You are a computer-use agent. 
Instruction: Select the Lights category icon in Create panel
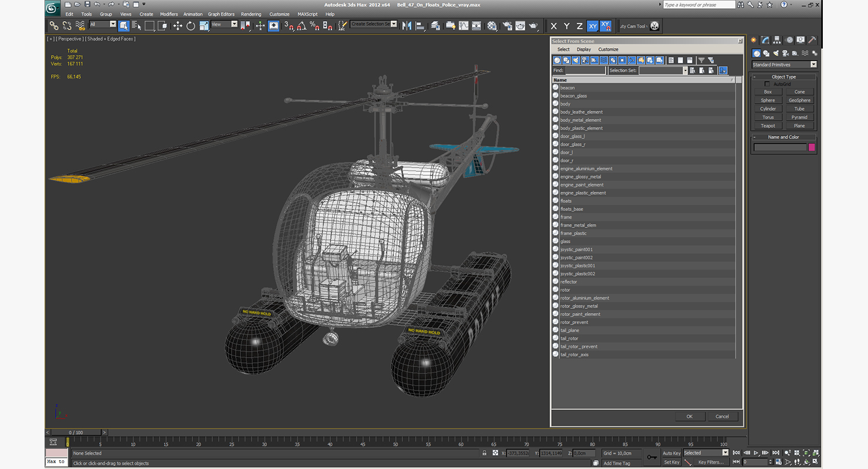[x=775, y=53]
